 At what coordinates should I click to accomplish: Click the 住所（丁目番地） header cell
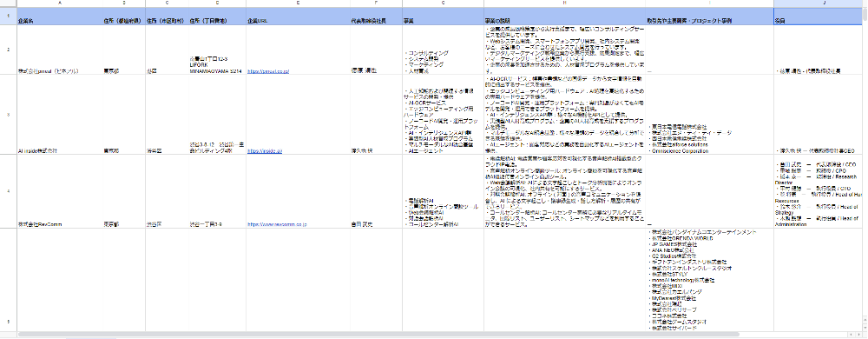(217, 16)
